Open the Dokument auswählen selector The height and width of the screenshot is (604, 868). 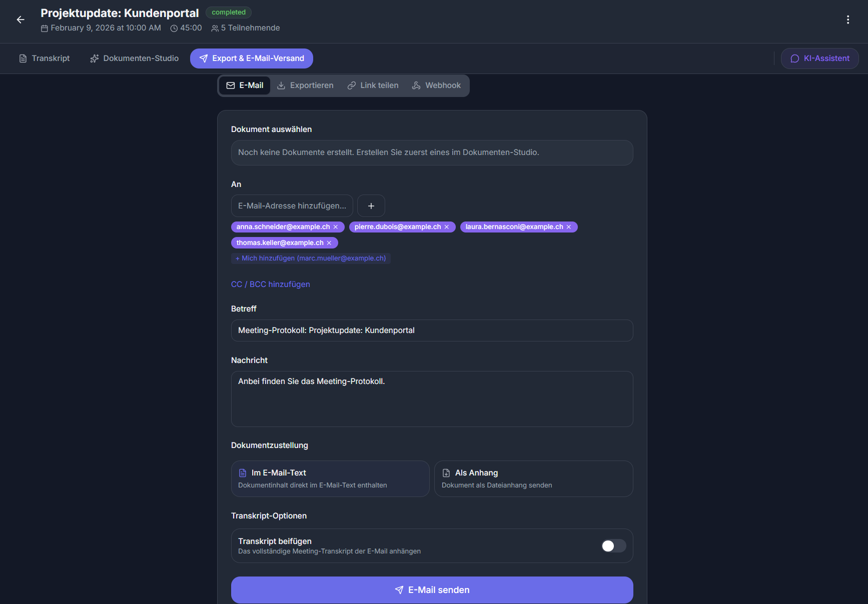[431, 152]
